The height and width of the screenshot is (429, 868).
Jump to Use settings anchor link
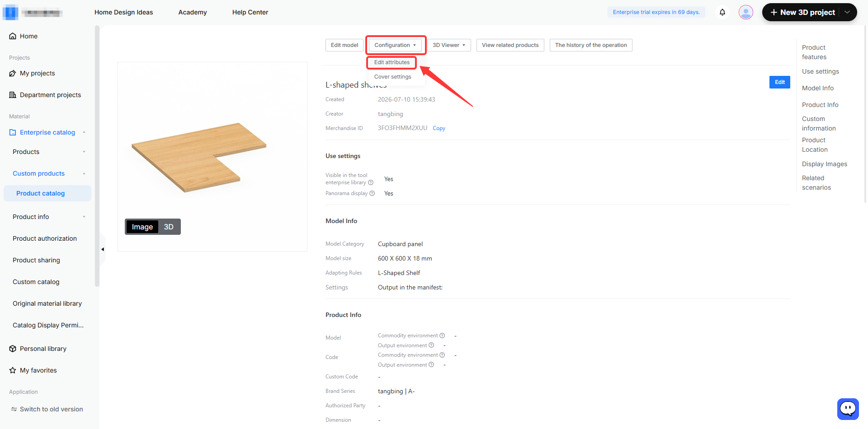tap(821, 71)
